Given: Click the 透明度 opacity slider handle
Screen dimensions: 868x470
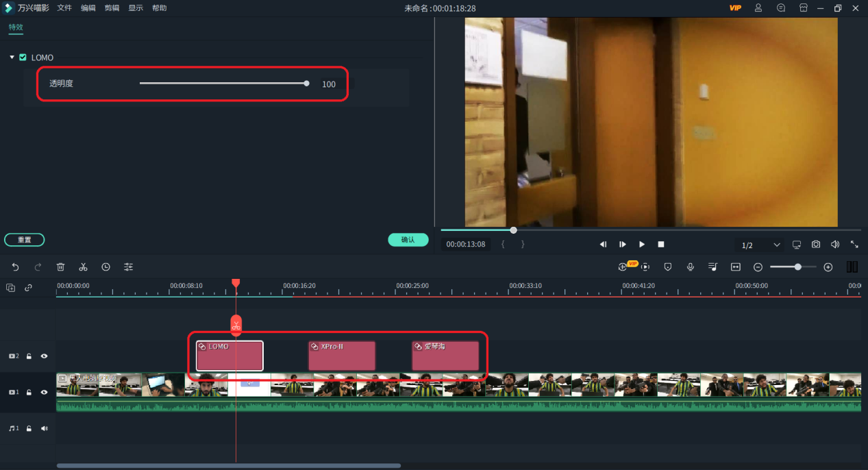Looking at the screenshot, I should [306, 84].
